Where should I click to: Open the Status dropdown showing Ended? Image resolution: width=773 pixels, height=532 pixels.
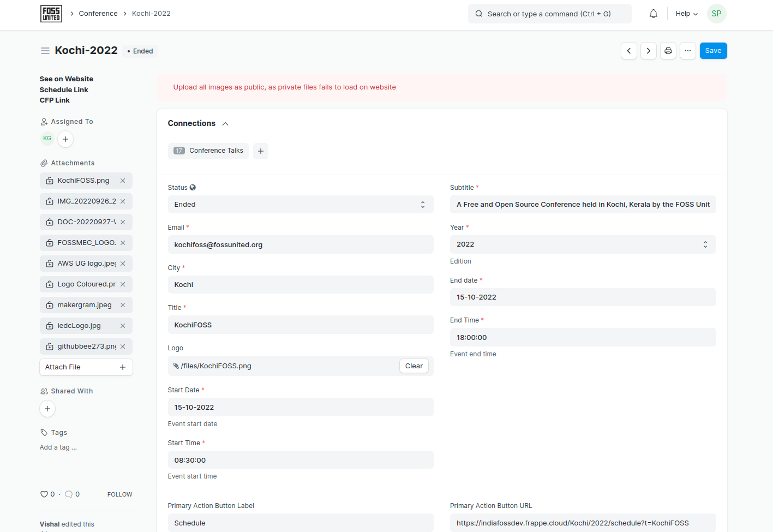301,205
